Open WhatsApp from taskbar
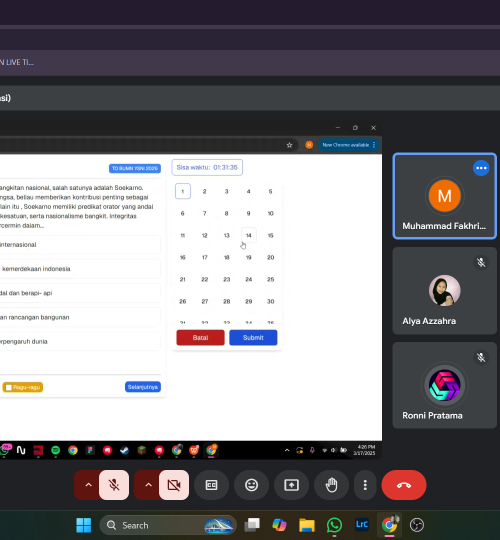The height and width of the screenshot is (540, 500). [x=334, y=525]
